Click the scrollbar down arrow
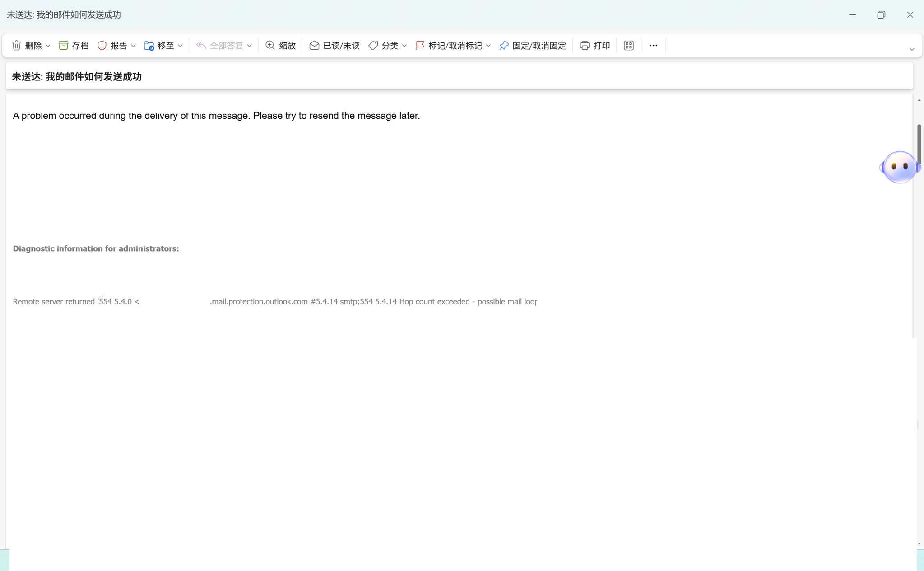Image resolution: width=924 pixels, height=571 pixels. coord(919,544)
